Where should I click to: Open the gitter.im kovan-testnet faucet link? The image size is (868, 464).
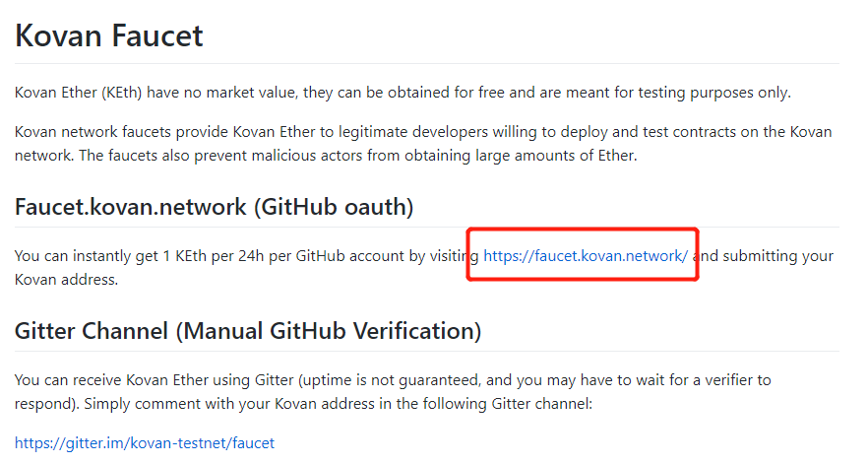(x=145, y=443)
